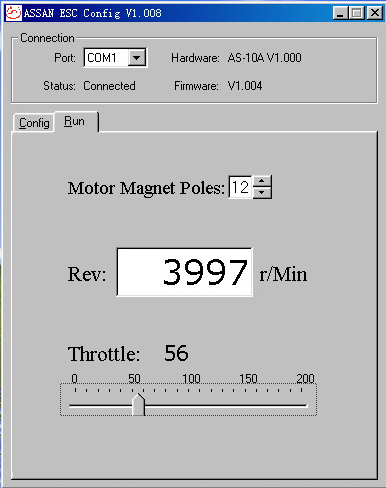
Task: Minimize the ASSAN ESC Config window
Action: [340, 13]
